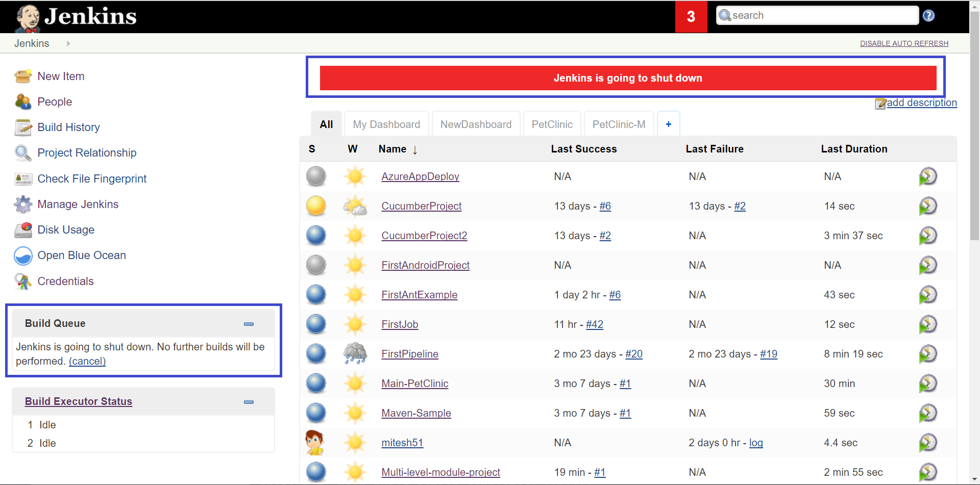Sort by Last Duration column header

point(854,149)
